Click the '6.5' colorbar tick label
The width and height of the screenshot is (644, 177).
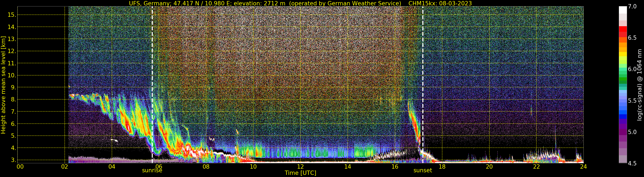(632, 38)
